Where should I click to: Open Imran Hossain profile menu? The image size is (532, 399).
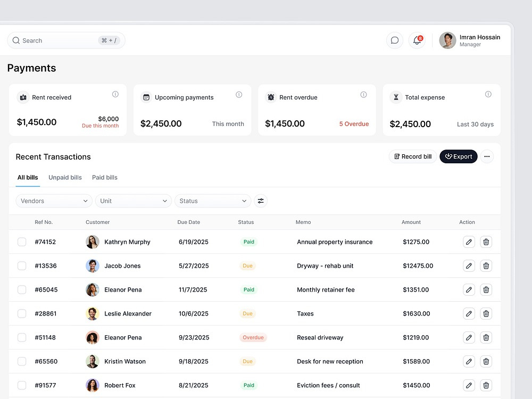470,40
